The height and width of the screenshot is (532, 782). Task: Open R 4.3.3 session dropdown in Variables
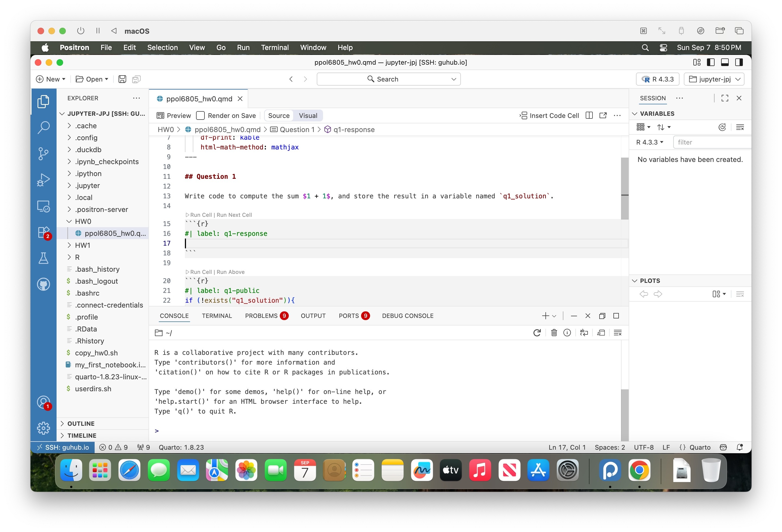650,142
